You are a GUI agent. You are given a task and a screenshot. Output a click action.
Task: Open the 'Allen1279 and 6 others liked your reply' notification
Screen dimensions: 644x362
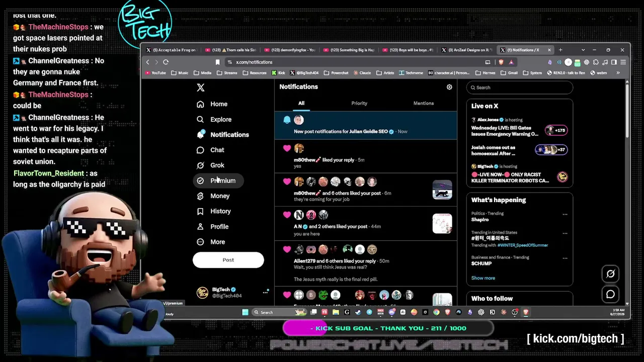366,263
